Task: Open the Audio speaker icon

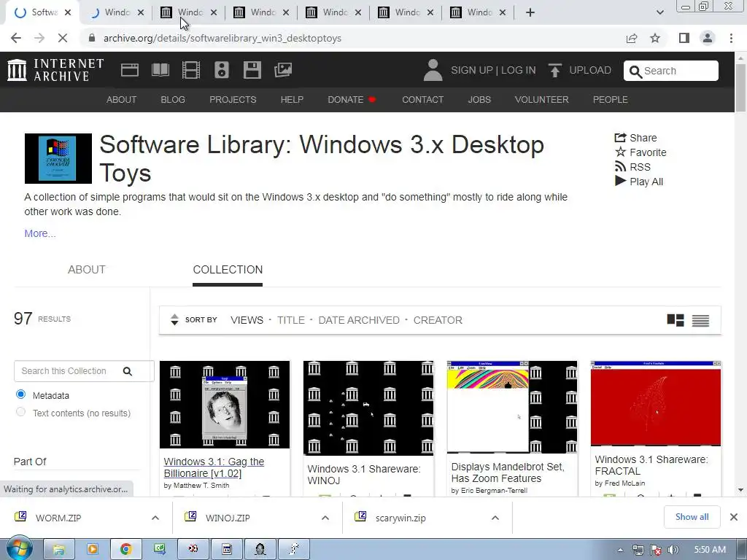Action: 222,70
